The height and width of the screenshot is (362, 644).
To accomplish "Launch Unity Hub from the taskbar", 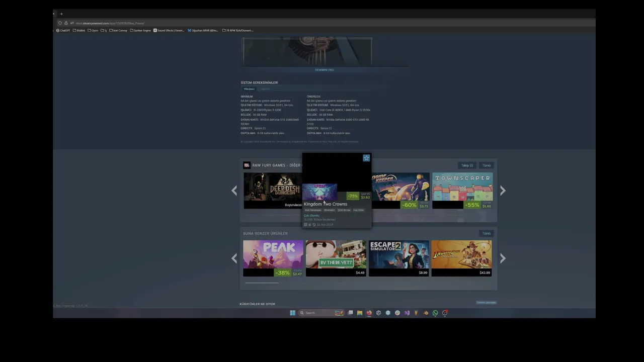I will [x=378, y=313].
